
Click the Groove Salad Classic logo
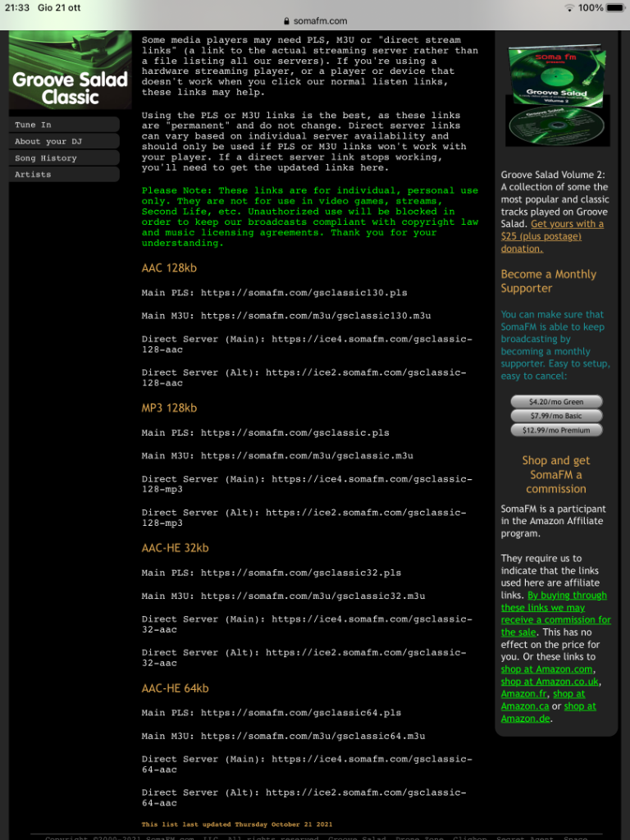pyautogui.click(x=71, y=70)
